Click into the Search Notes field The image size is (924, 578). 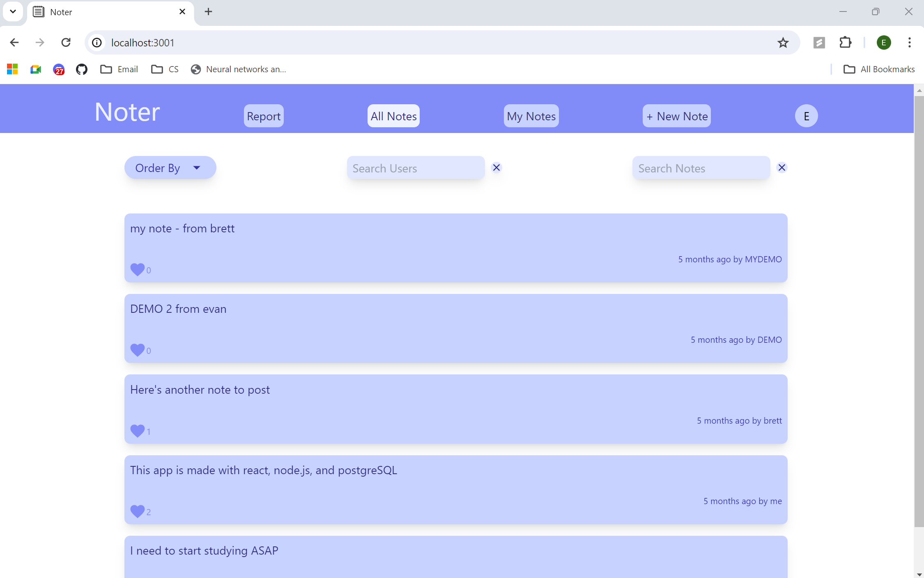pos(701,168)
